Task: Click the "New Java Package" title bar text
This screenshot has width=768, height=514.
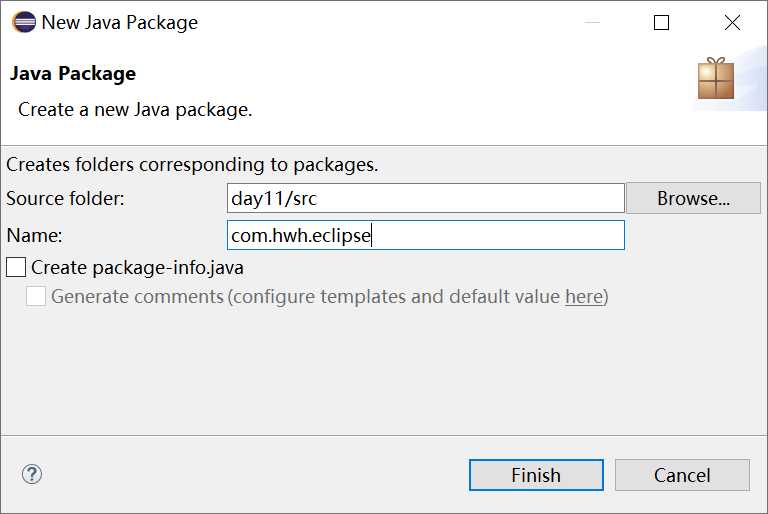Action: 120,22
